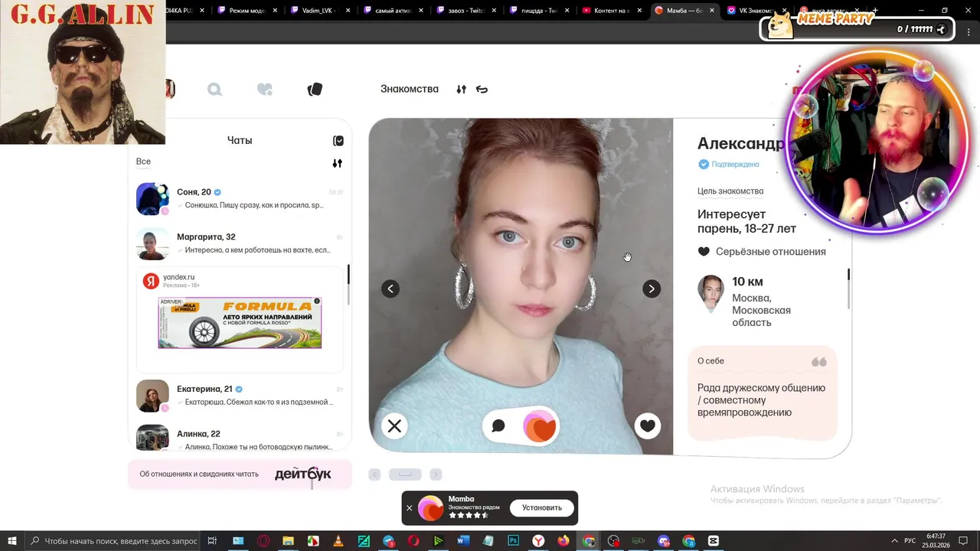Show next profile photo arrow
This screenshot has height=551, width=980.
click(x=651, y=289)
